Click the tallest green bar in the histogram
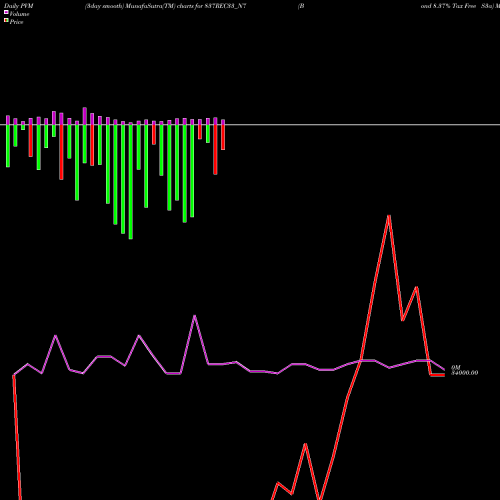Screen dimensions: 500x500 [x=131, y=182]
